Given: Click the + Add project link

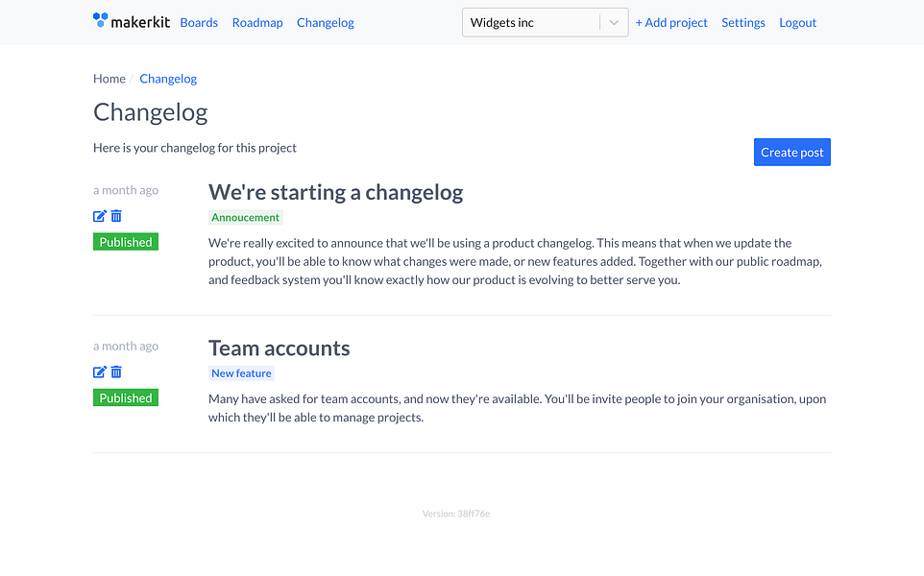Looking at the screenshot, I should 671,22.
